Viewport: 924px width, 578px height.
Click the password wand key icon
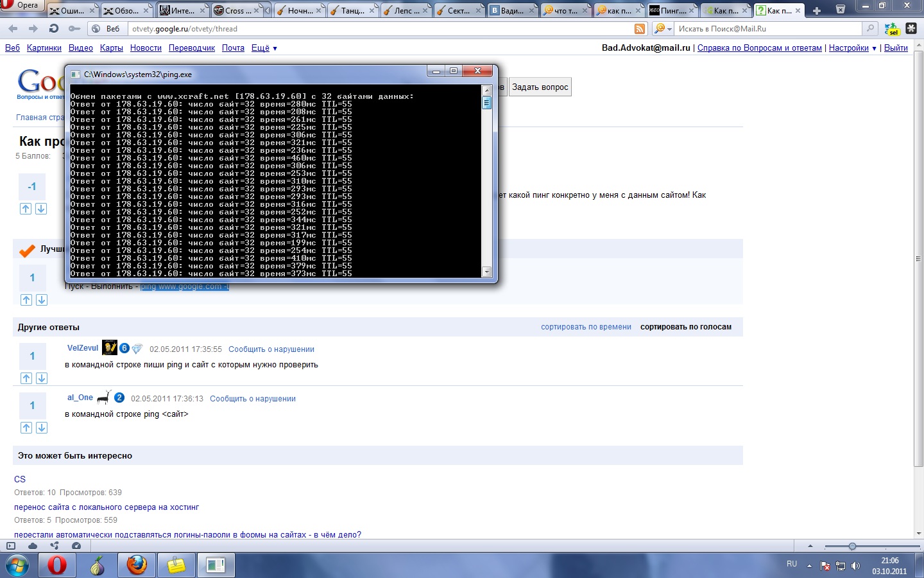[x=74, y=29]
